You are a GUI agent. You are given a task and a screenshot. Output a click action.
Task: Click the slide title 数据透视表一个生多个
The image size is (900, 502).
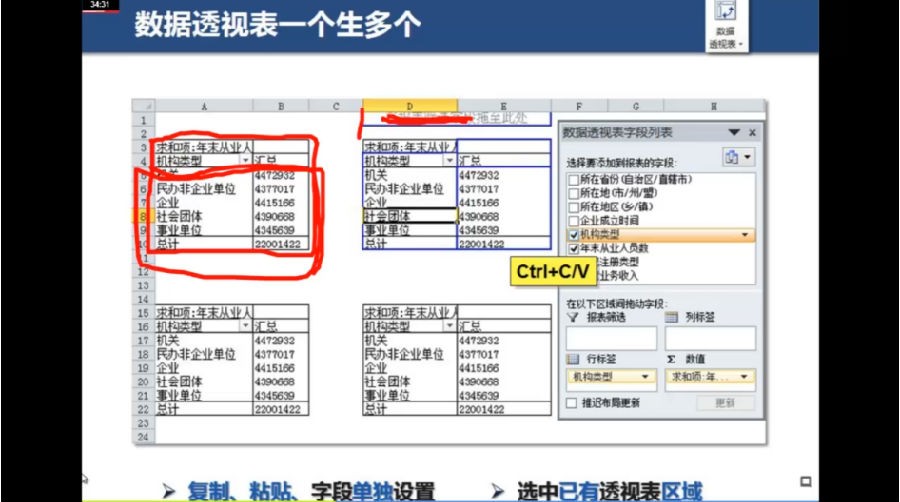click(277, 25)
